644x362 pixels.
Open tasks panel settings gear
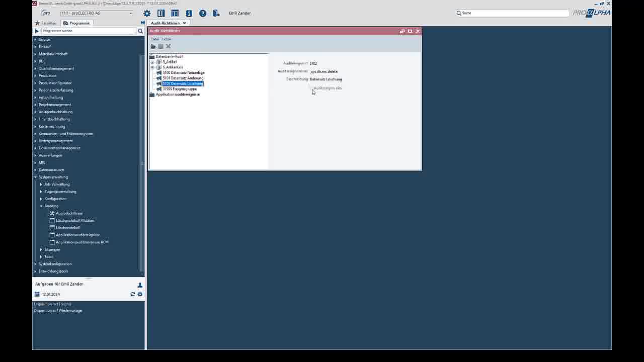coord(140,294)
